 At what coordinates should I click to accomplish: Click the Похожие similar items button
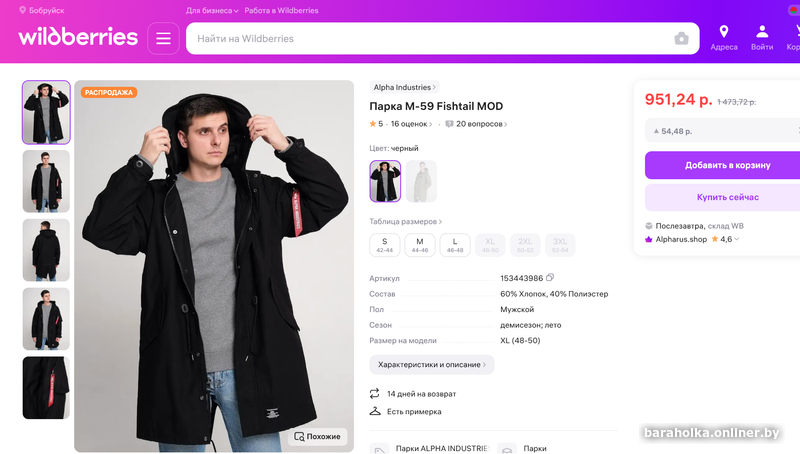click(x=317, y=436)
